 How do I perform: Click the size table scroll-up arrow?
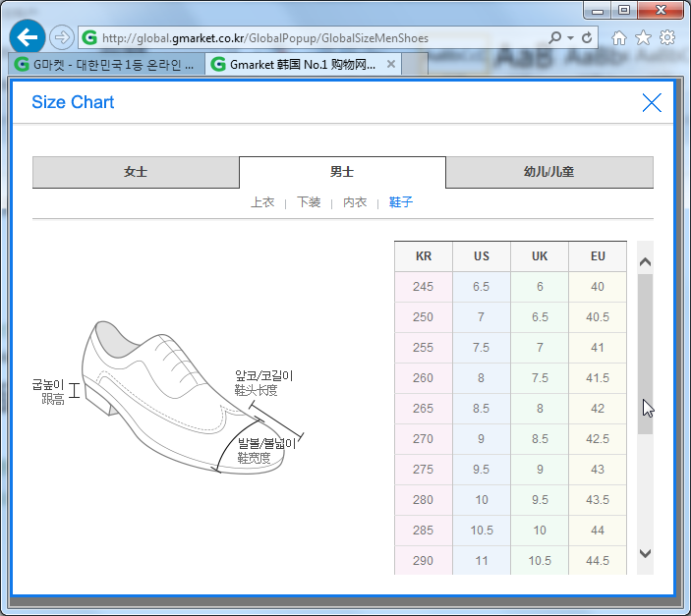pyautogui.click(x=645, y=262)
